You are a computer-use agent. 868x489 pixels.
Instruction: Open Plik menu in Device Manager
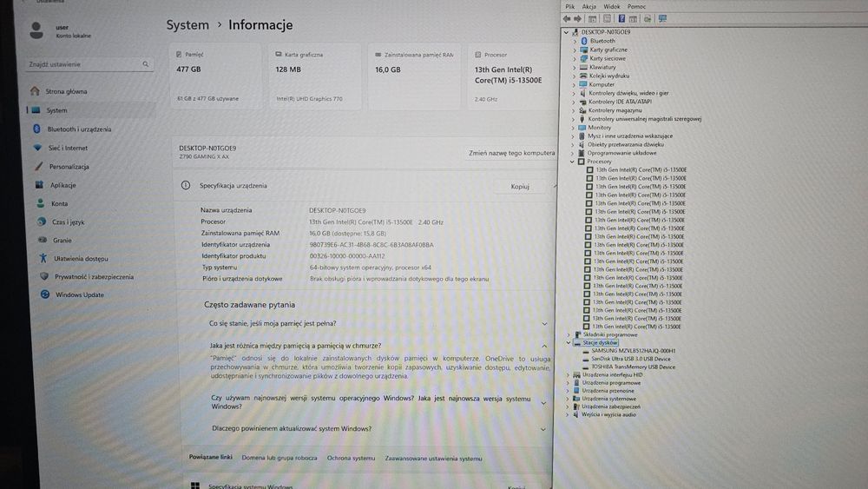[570, 7]
